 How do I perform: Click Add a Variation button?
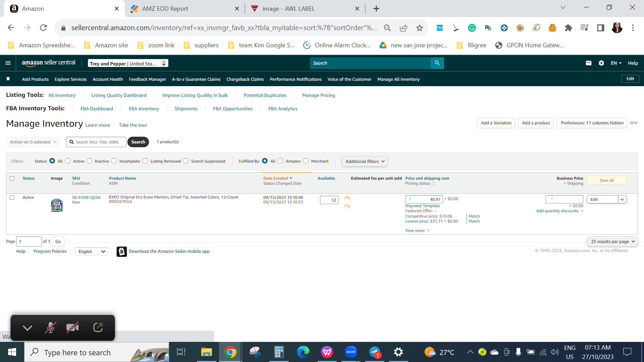[496, 123]
